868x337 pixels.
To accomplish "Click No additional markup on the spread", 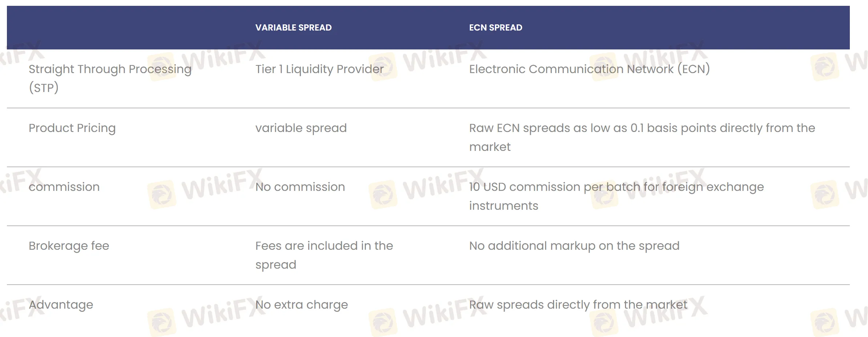I will (x=574, y=246).
